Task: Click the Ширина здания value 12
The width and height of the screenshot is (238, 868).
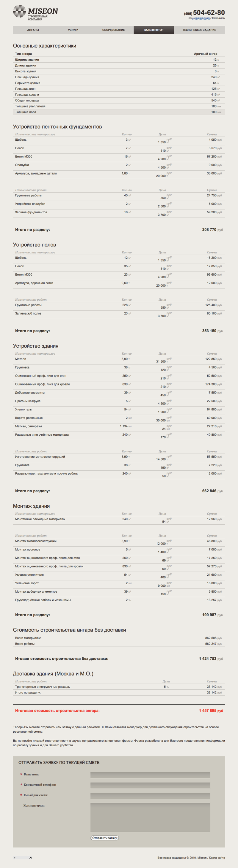Action: pos(215,60)
